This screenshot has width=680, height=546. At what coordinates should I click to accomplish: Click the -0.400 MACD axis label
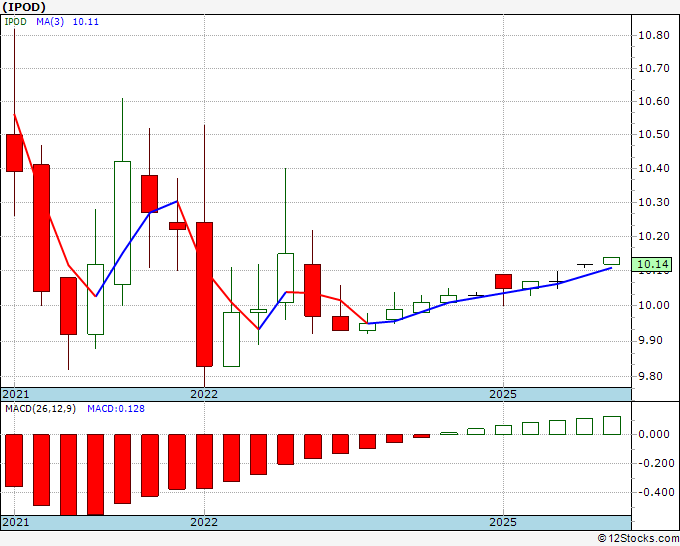click(656, 492)
